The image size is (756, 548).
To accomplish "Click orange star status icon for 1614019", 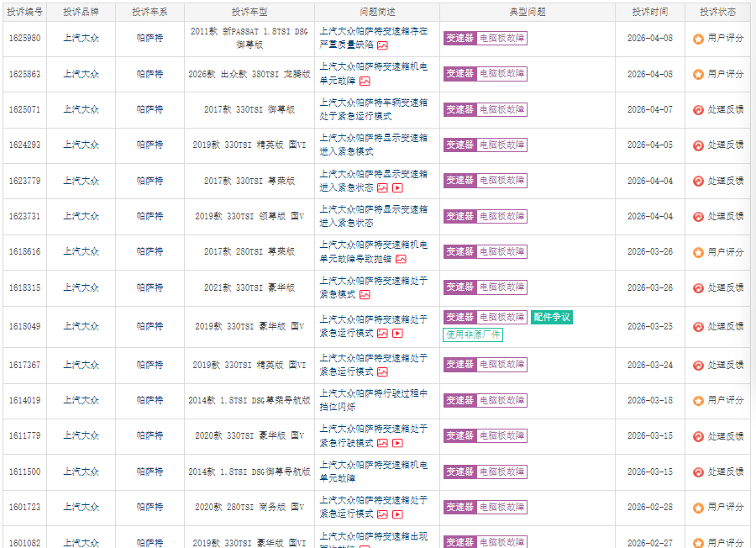I will pos(698,401).
